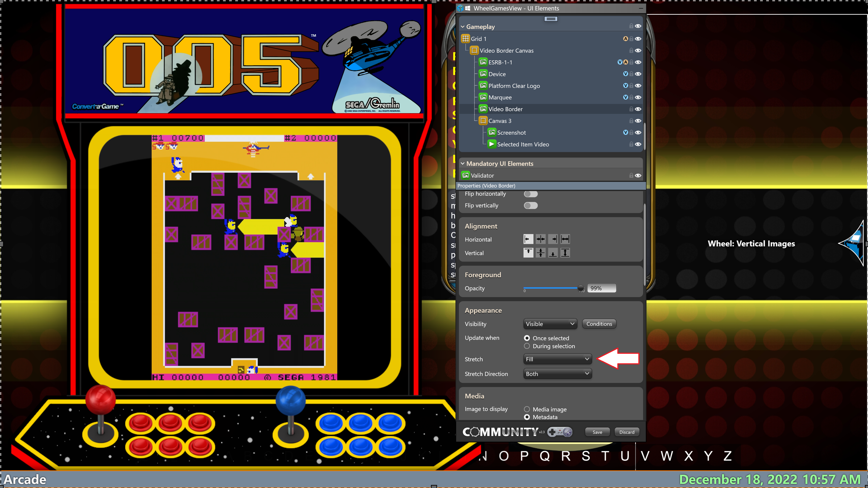868x488 pixels.
Task: Click the V badge on Device row
Action: (625, 74)
